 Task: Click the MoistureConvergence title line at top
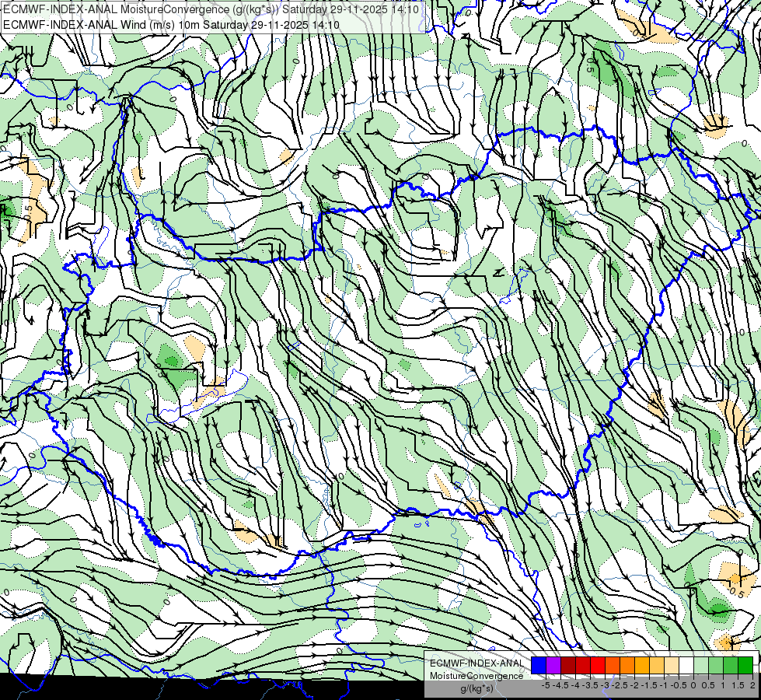pyautogui.click(x=211, y=9)
